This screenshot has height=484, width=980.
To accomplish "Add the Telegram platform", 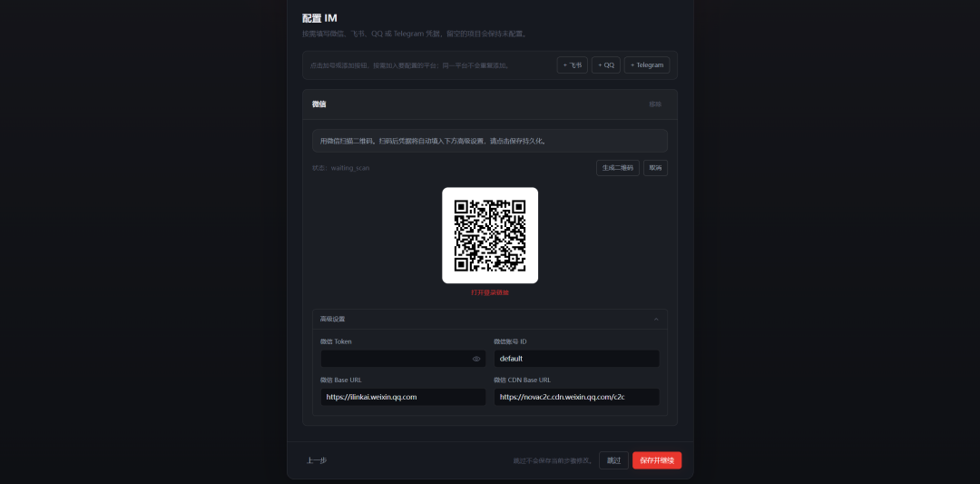I will pos(647,65).
